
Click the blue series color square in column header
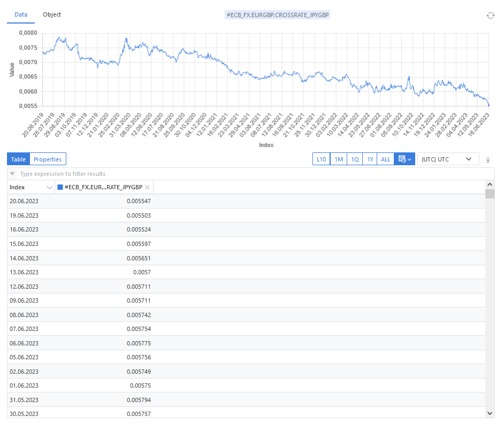click(60, 187)
